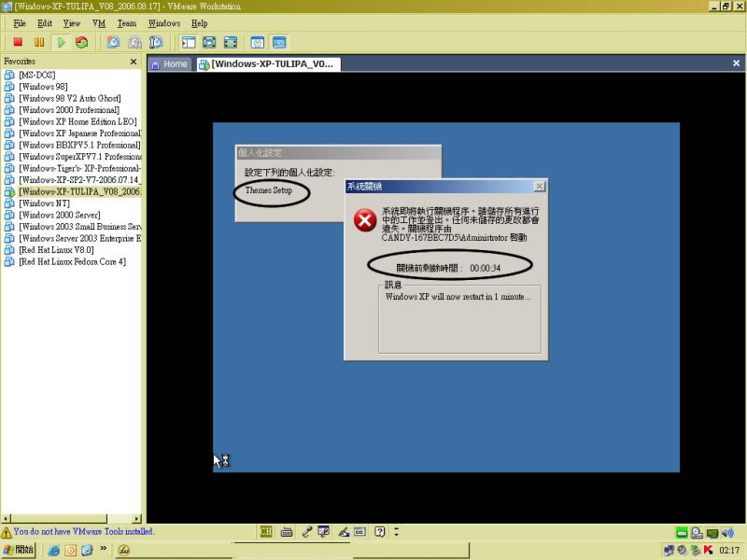Open the Edit menu

(x=45, y=23)
